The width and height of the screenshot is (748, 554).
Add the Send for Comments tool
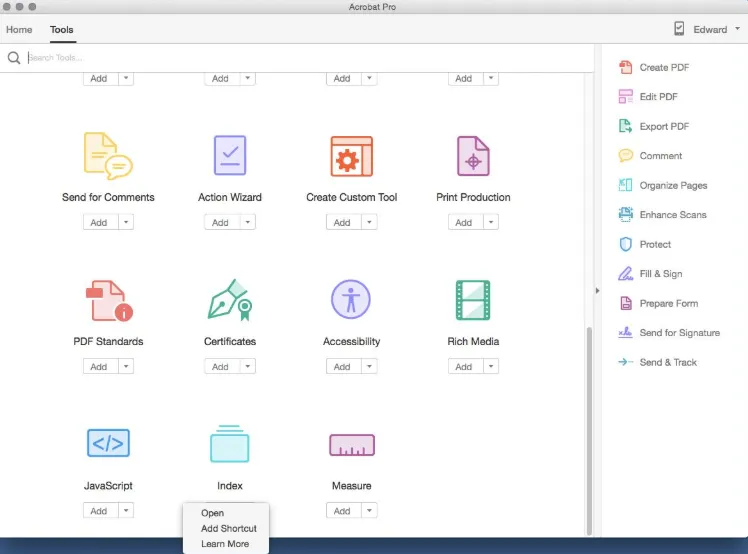point(101,222)
